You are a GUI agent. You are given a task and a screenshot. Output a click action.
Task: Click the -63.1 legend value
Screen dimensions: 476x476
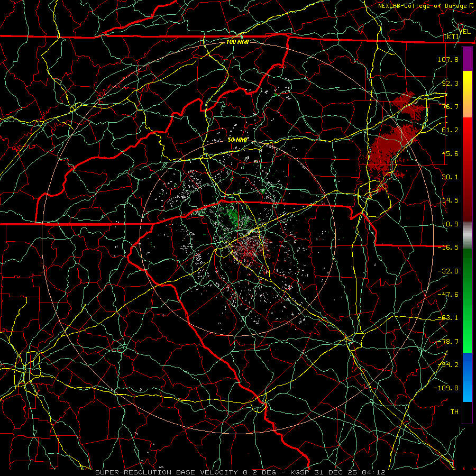click(448, 318)
